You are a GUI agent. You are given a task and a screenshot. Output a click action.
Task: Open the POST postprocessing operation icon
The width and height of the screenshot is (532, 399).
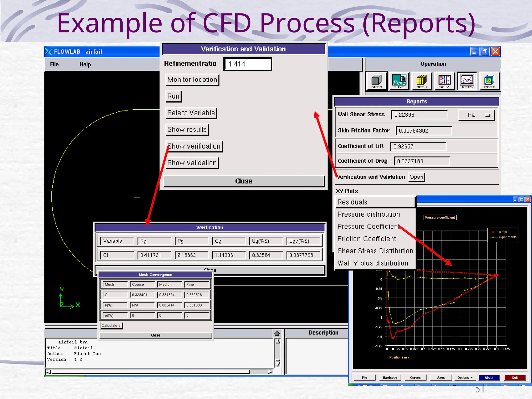[x=489, y=81]
